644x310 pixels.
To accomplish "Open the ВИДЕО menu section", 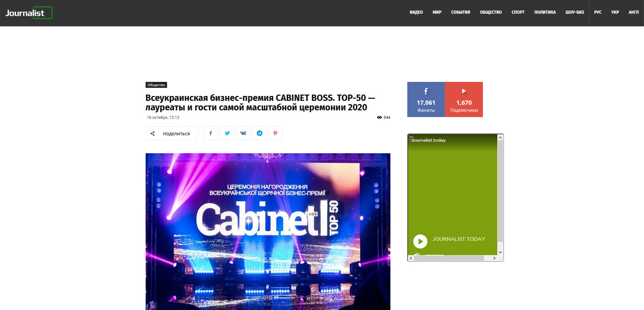I will (416, 12).
